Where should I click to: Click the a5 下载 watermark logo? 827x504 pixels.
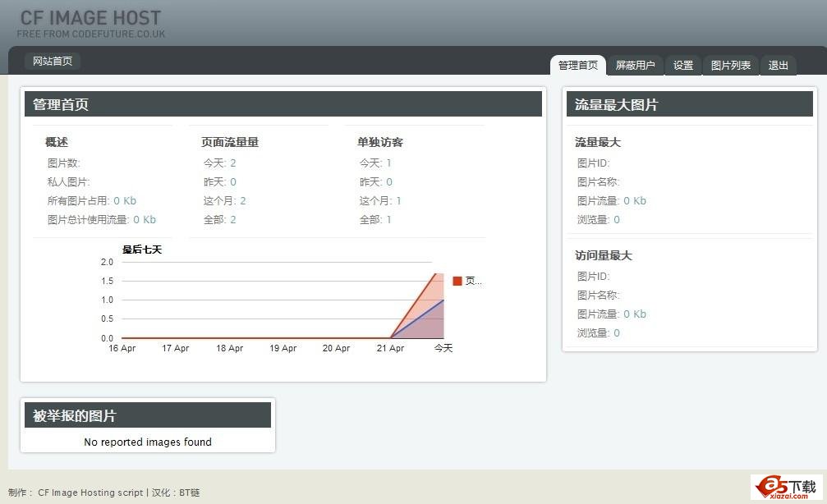786,487
